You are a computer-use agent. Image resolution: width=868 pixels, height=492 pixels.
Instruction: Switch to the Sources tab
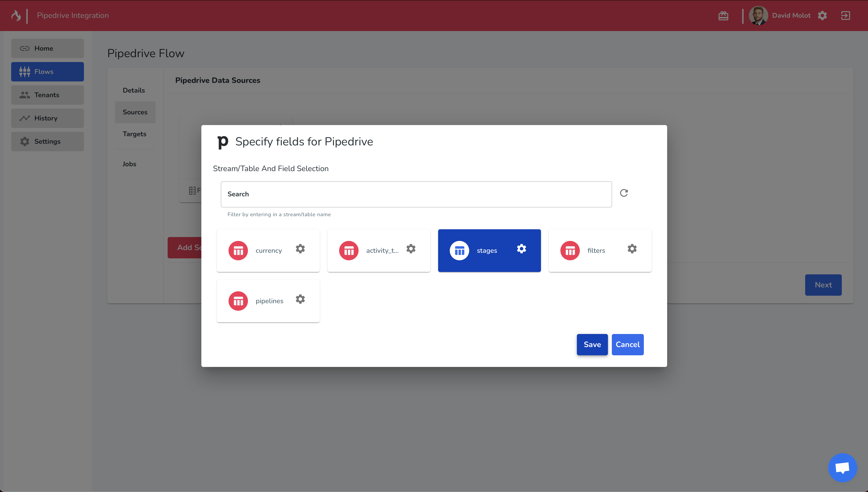pos(135,112)
